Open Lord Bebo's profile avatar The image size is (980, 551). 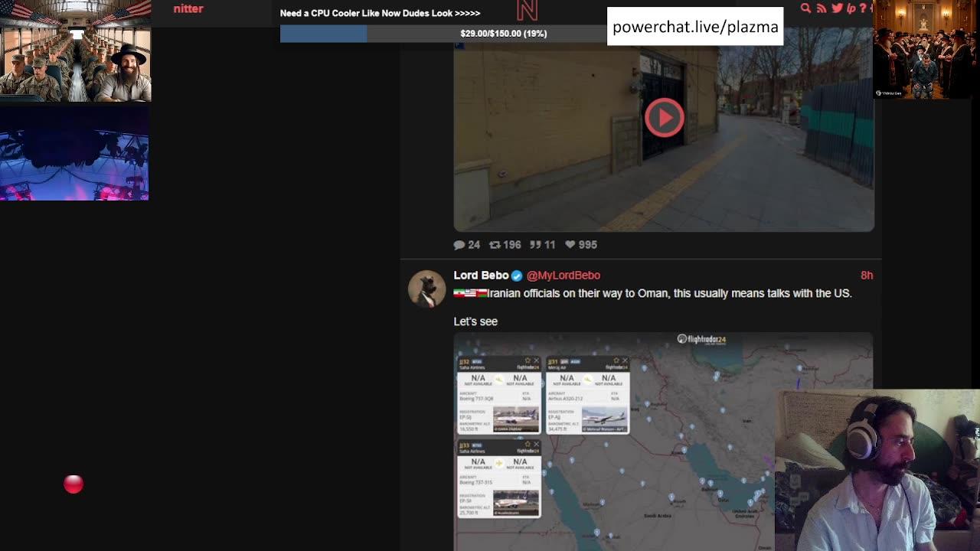click(x=426, y=289)
